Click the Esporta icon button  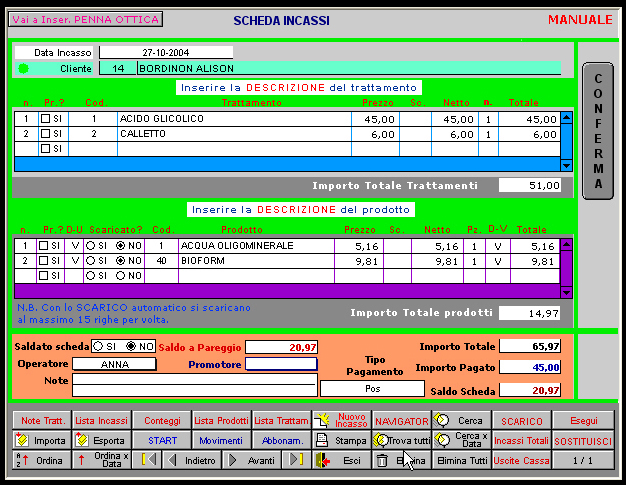coord(102,440)
